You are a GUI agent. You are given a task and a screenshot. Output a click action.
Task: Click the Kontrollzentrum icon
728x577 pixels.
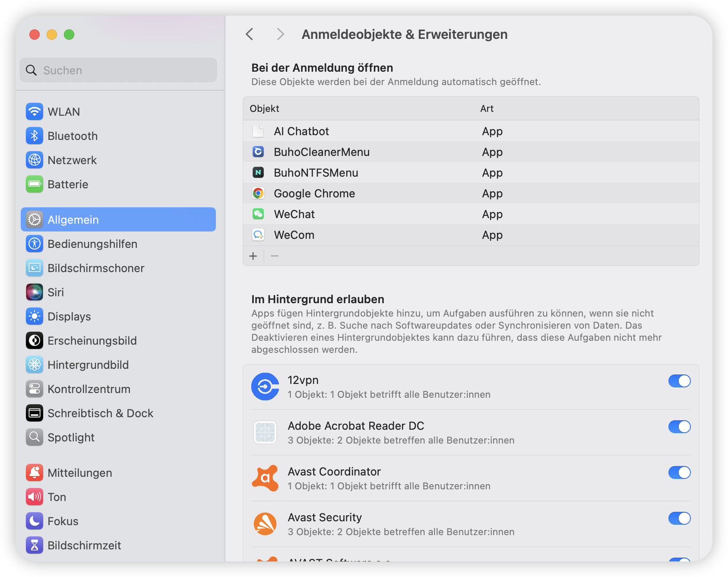click(x=35, y=389)
